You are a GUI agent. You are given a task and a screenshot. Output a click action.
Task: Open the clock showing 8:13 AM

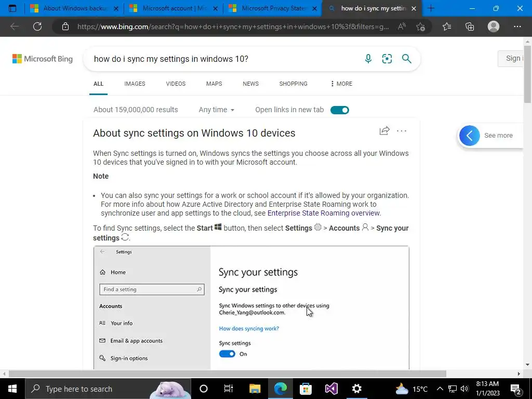[x=487, y=389]
